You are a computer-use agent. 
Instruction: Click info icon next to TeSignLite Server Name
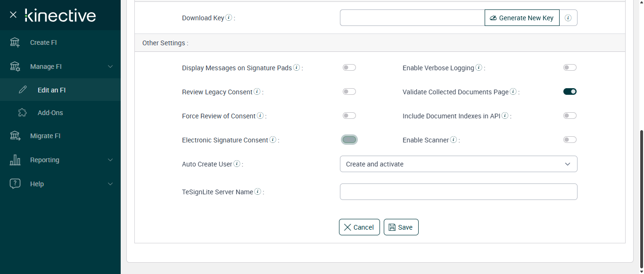point(257,192)
